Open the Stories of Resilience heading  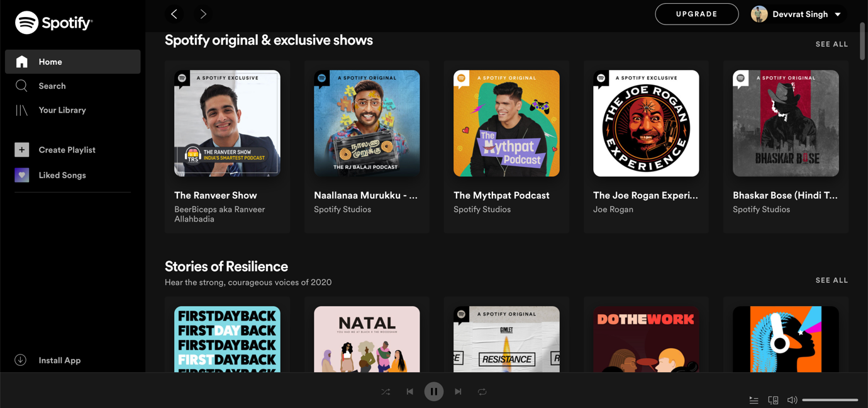tap(226, 266)
